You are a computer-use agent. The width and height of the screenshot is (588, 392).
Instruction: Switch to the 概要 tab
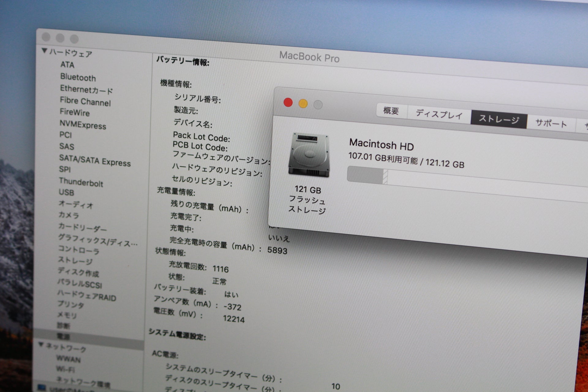click(391, 111)
